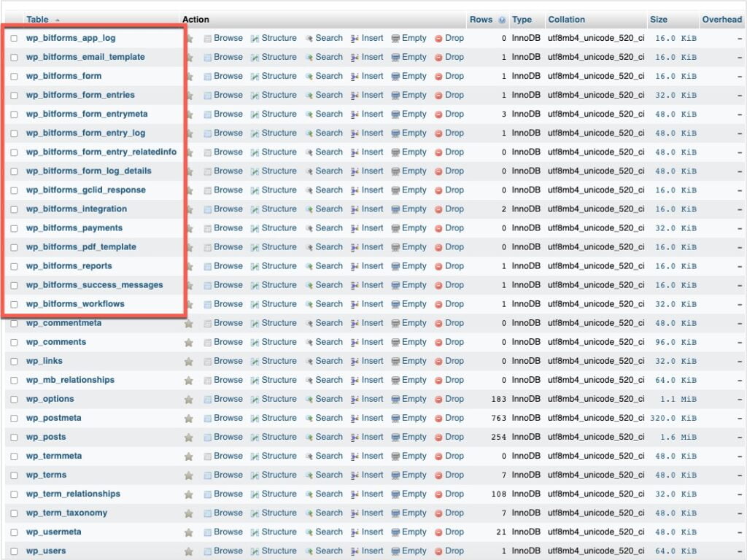This screenshot has width=747, height=560.
Task: Open the wp_posts table by its name
Action: pos(45,437)
